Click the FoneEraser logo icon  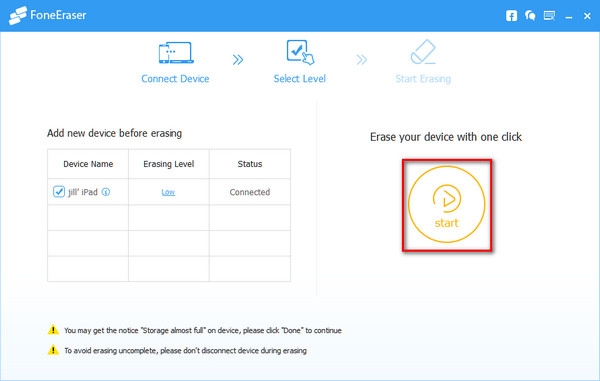pos(18,16)
